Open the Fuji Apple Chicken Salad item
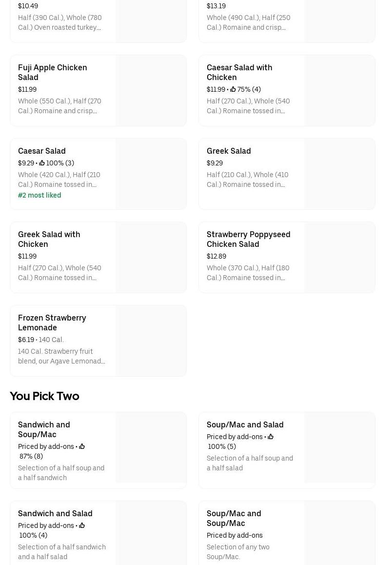The height and width of the screenshot is (565, 392). pos(53,72)
